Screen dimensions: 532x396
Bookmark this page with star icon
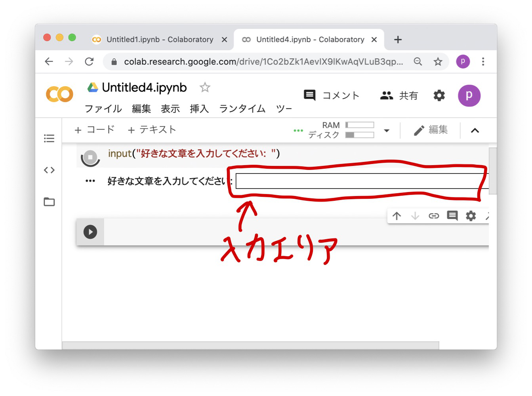tap(438, 61)
